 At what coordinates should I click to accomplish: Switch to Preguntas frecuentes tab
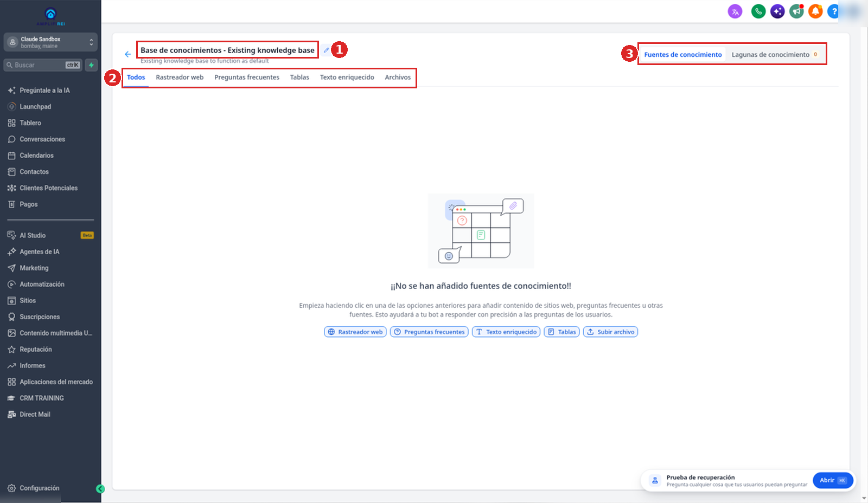tap(247, 78)
